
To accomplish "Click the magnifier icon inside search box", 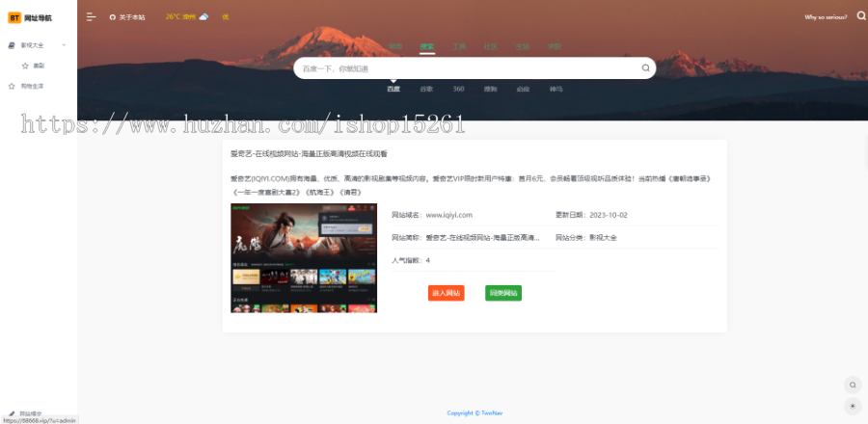I will 645,68.
